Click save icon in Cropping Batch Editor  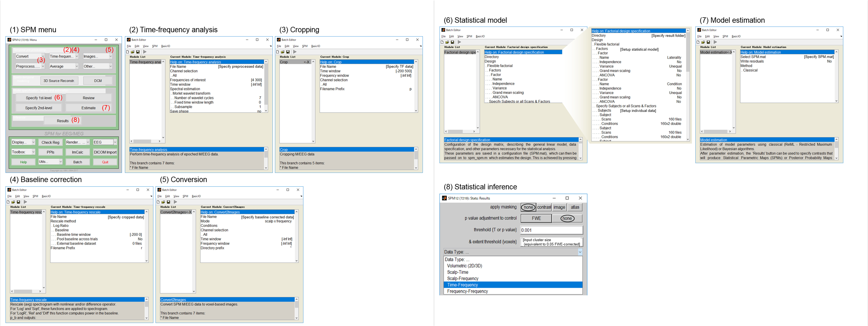(x=288, y=52)
